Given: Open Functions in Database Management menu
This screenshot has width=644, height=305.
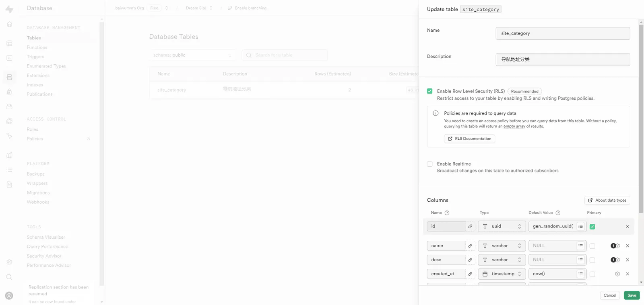Looking at the screenshot, I should (37, 47).
